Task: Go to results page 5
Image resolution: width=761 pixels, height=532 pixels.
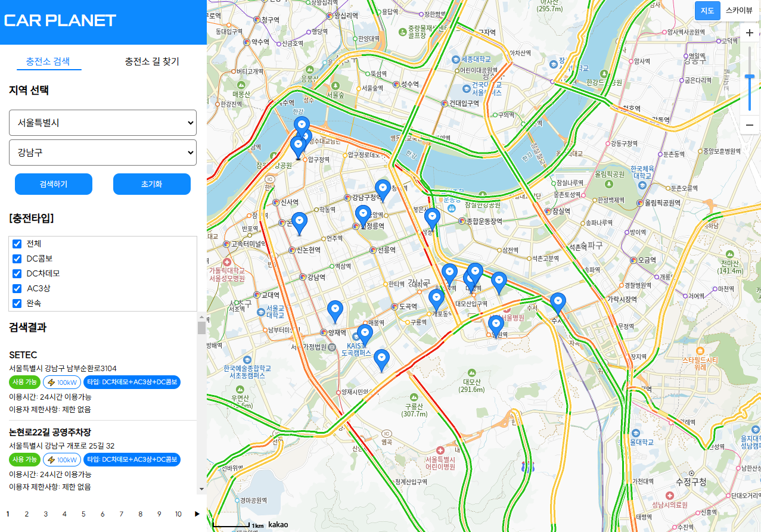Action: click(x=83, y=514)
